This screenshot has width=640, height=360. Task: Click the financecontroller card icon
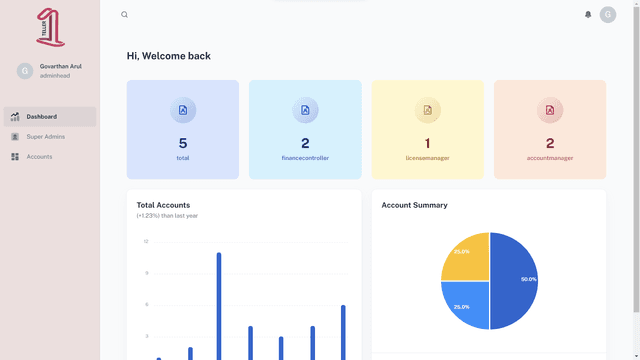pyautogui.click(x=305, y=110)
